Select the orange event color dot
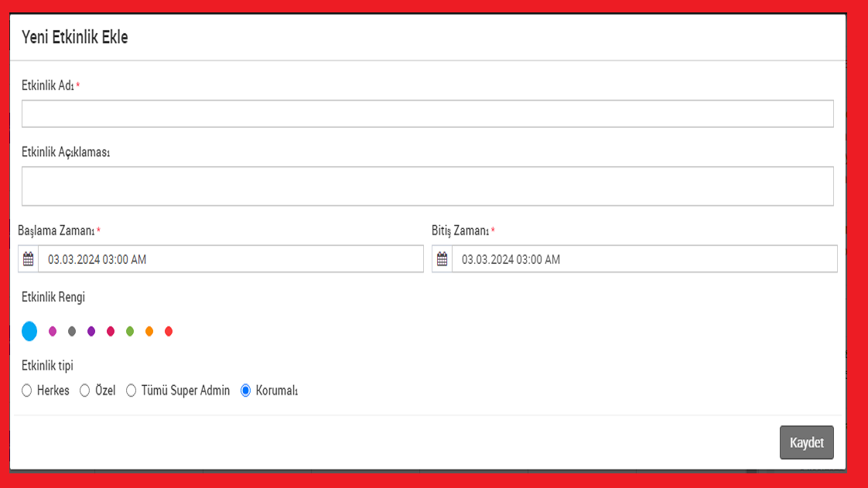Viewport: 868px width, 488px height. click(149, 331)
